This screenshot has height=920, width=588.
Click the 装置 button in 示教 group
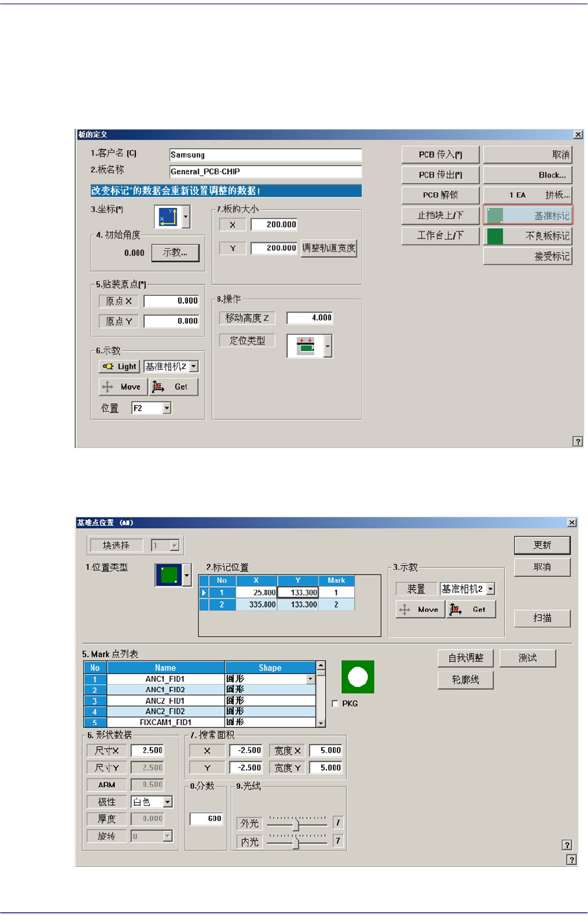click(416, 589)
